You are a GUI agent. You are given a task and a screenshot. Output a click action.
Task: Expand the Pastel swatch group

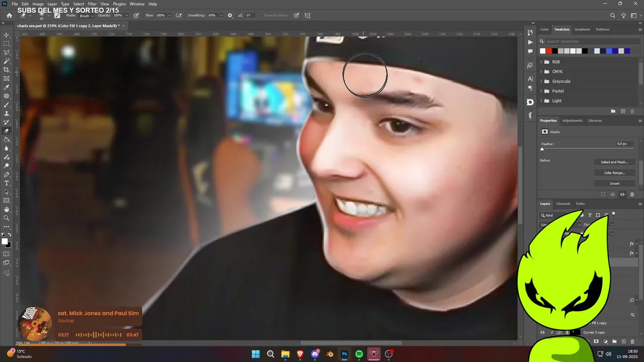pos(541,91)
